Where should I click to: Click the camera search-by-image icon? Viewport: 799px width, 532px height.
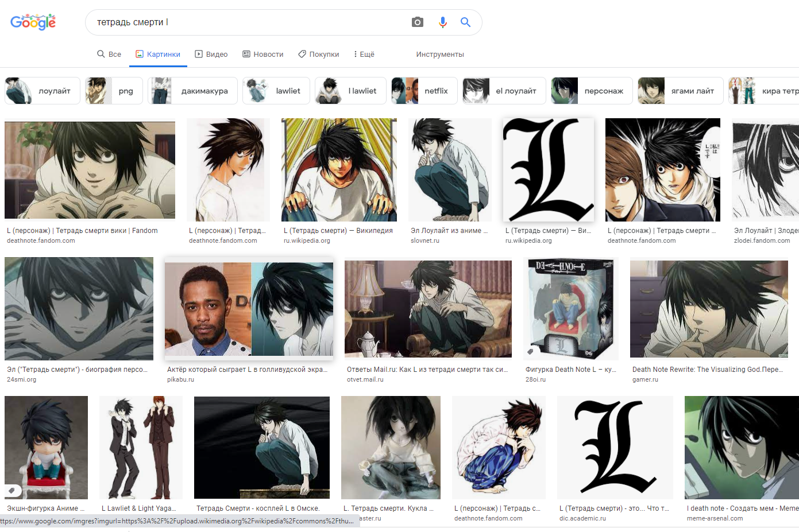(x=418, y=22)
